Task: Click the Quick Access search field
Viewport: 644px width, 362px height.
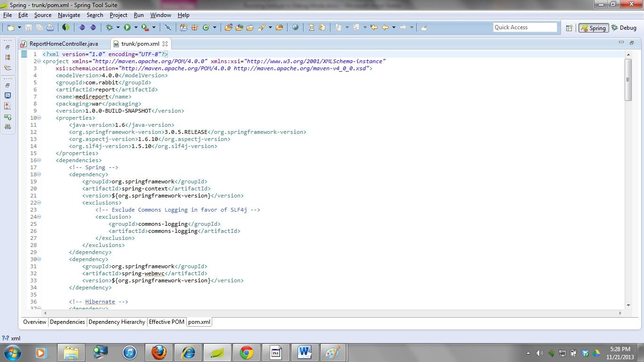Action: 525,27
